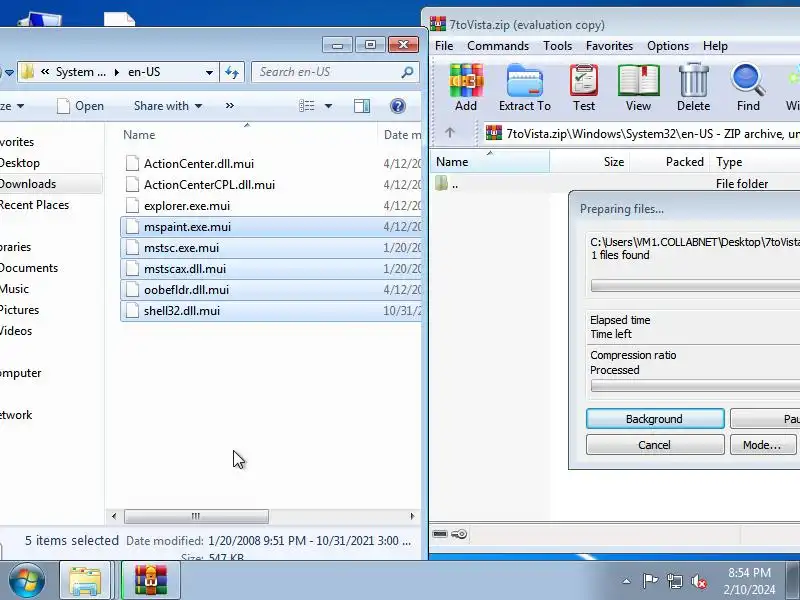Click the file progress bar in dialog
The height and width of the screenshot is (600, 800).
(695, 286)
